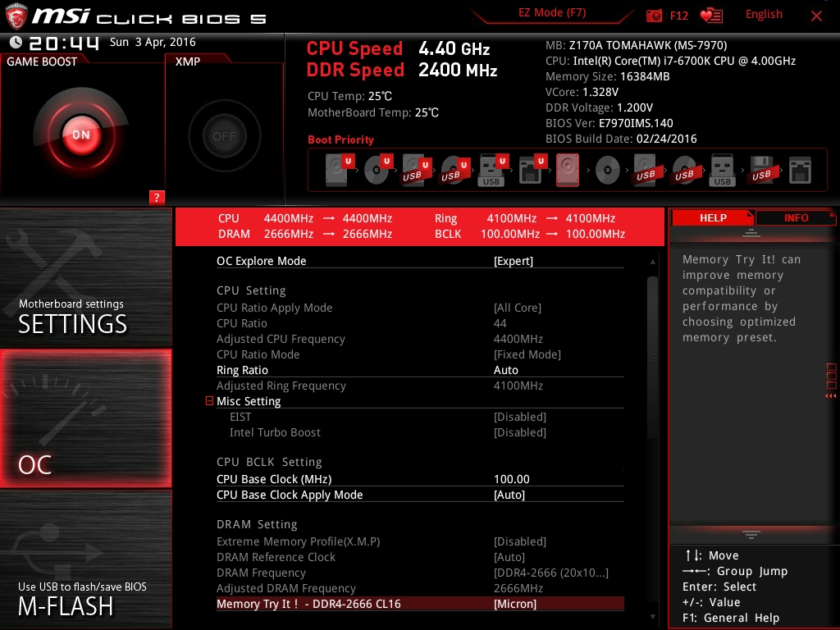Screen dimensions: 840x630
Task: Click the BIOS Build Date: 02/24/2016 line
Action: point(621,139)
